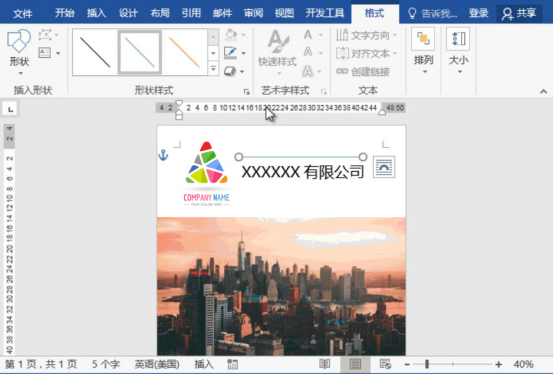
Task: Switch to the Mailings (邮件) tab
Action: (x=223, y=13)
